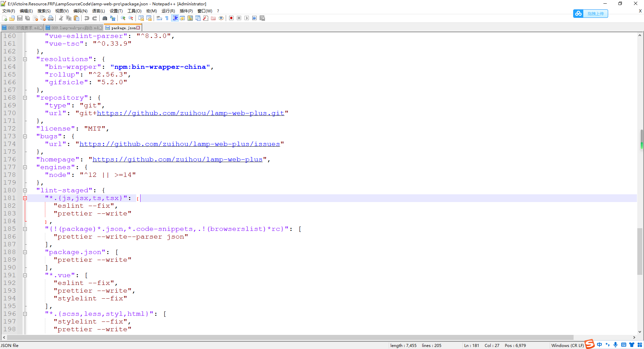This screenshot has height=349, width=644.
Task: Undo the last edit with the toolbar arrow
Action: point(87,18)
